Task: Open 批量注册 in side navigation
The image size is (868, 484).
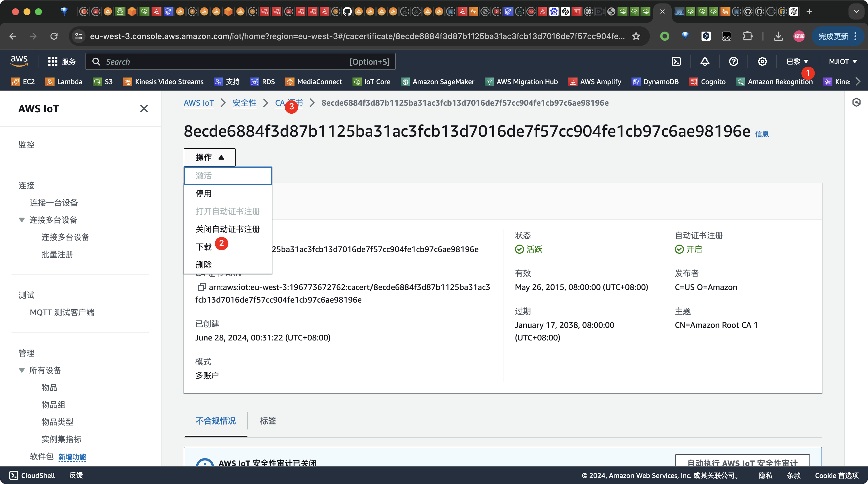Action: click(57, 254)
